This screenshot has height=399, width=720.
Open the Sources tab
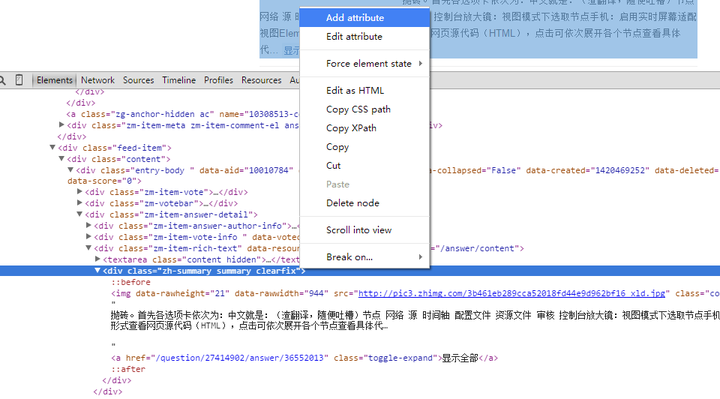coord(138,80)
